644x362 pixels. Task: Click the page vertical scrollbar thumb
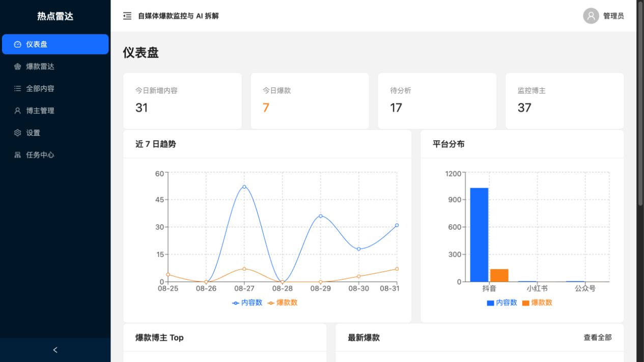[x=640, y=103]
